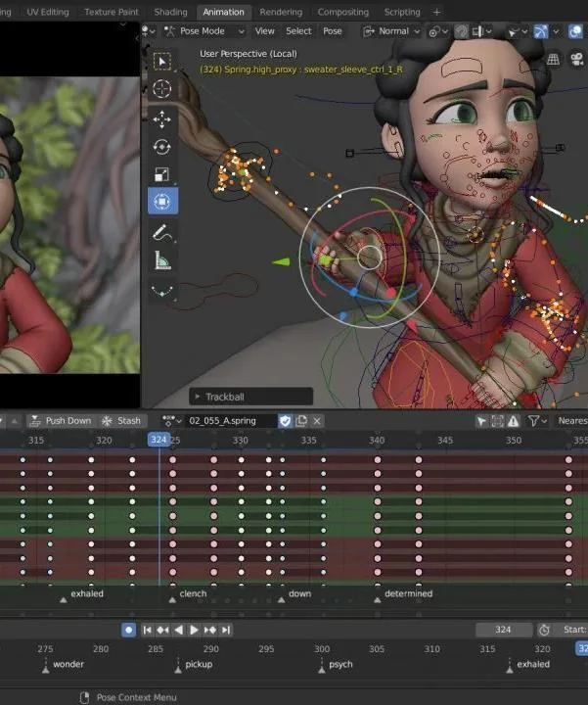Select the Select Box tool
The width and height of the screenshot is (588, 705).
coord(162,62)
